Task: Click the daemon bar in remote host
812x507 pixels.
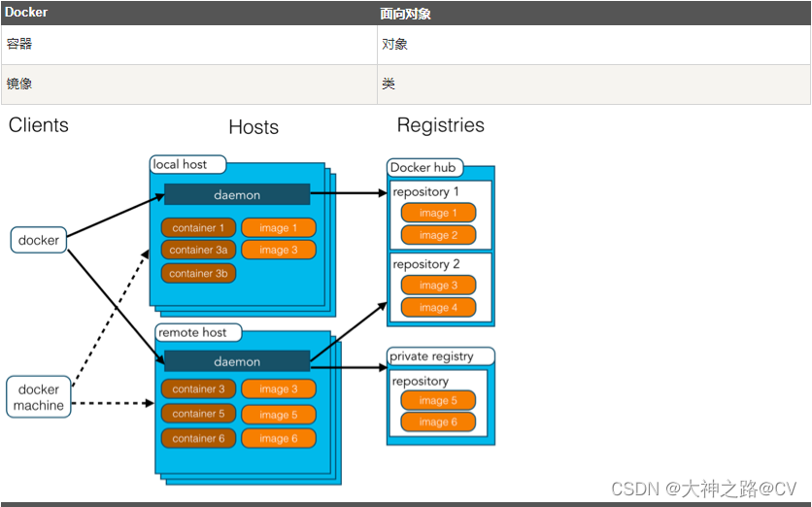Action: pos(237,361)
